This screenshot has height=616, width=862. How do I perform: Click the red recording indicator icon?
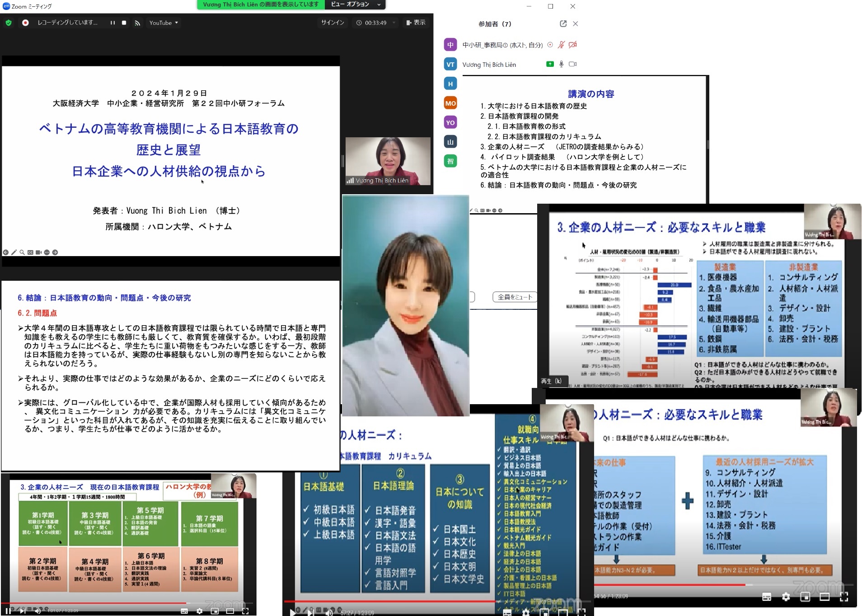tap(25, 23)
